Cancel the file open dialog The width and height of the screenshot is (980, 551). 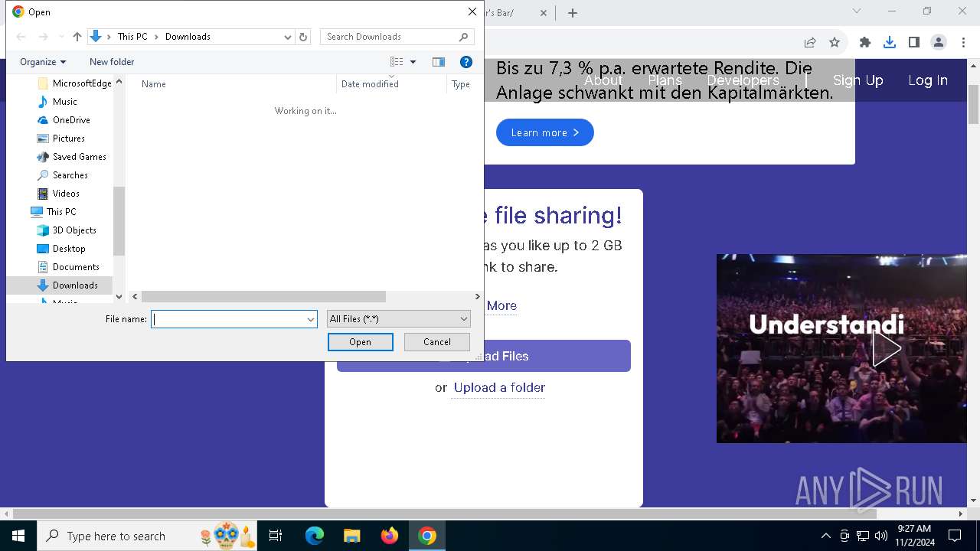pyautogui.click(x=437, y=342)
